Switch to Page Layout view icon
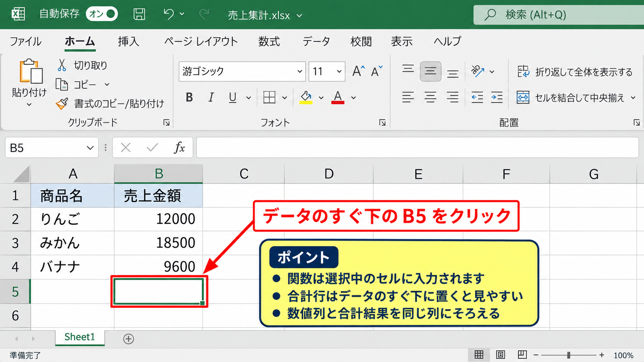Image resolution: width=644 pixels, height=362 pixels. (500, 355)
